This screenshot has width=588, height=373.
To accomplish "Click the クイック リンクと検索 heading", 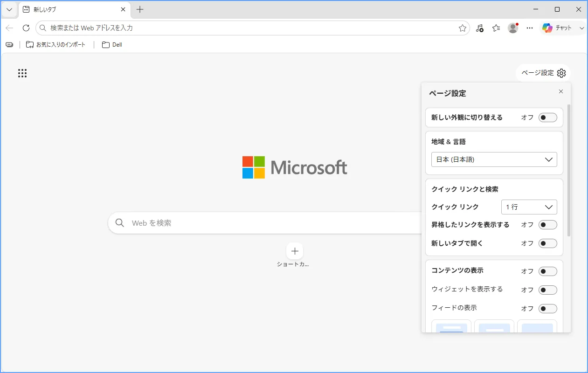I will tap(465, 189).
